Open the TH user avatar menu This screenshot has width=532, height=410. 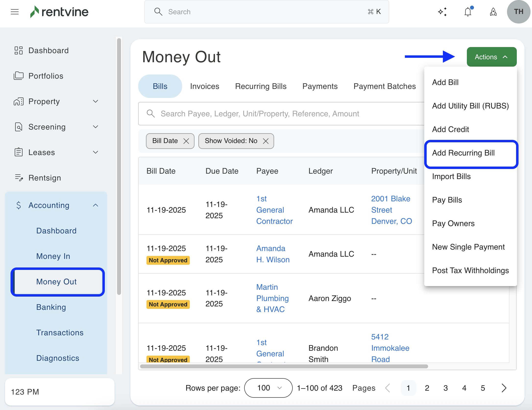click(x=518, y=12)
